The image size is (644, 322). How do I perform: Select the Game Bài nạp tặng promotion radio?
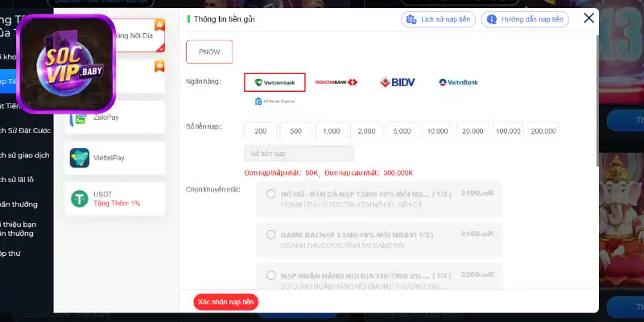point(270,235)
